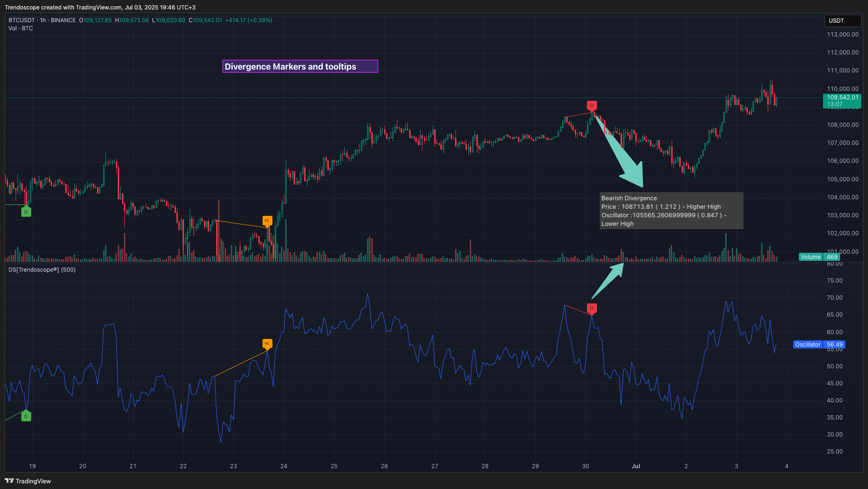Click the tooltip Price 108713.81 Higher High line
This screenshot has height=489, width=868.
tap(661, 207)
